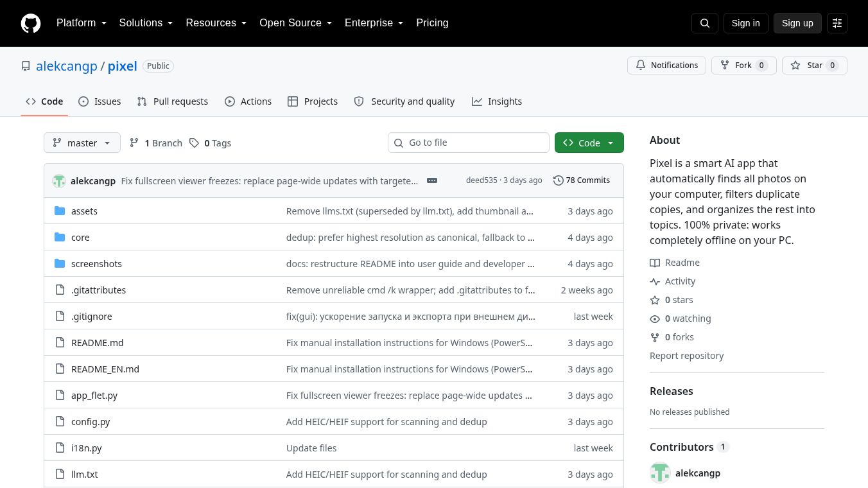Open the alekcangp contributor name link
868x488 pixels.
[x=698, y=473]
